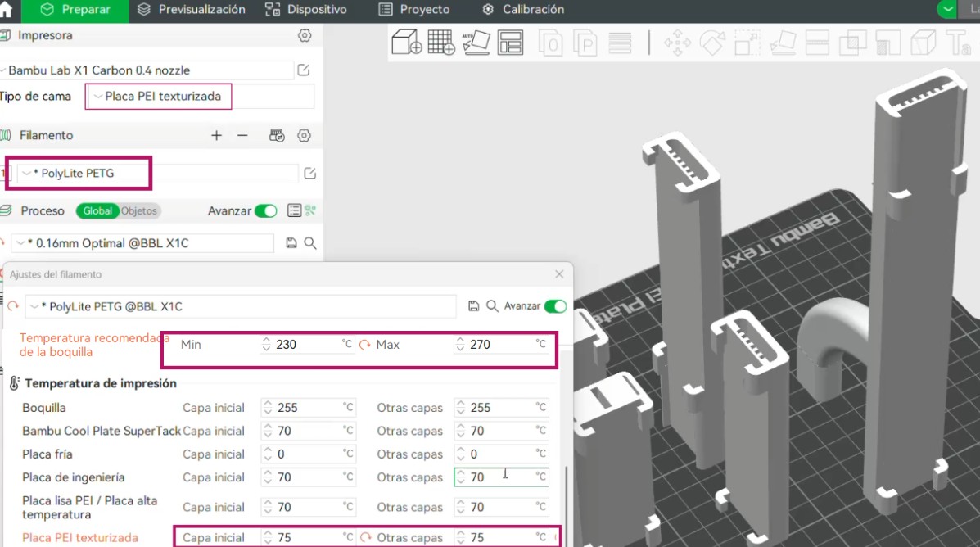Open the Dispositivo tab
This screenshot has height=547, width=980.
[305, 10]
